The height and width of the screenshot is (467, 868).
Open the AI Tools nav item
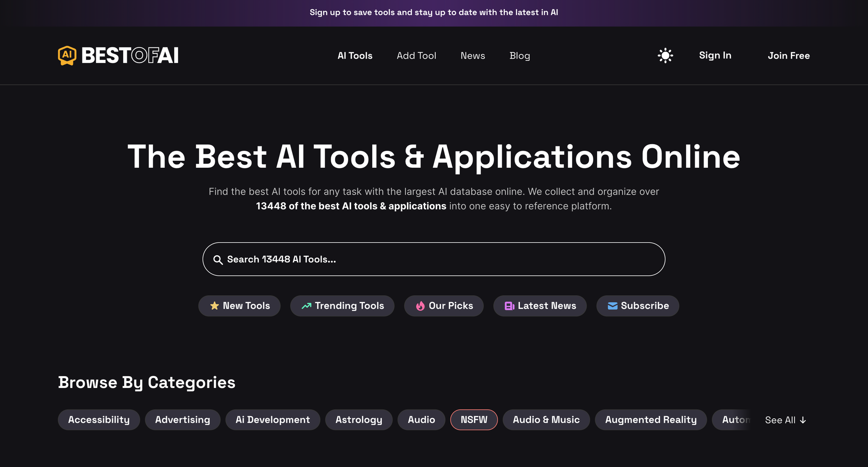point(355,56)
